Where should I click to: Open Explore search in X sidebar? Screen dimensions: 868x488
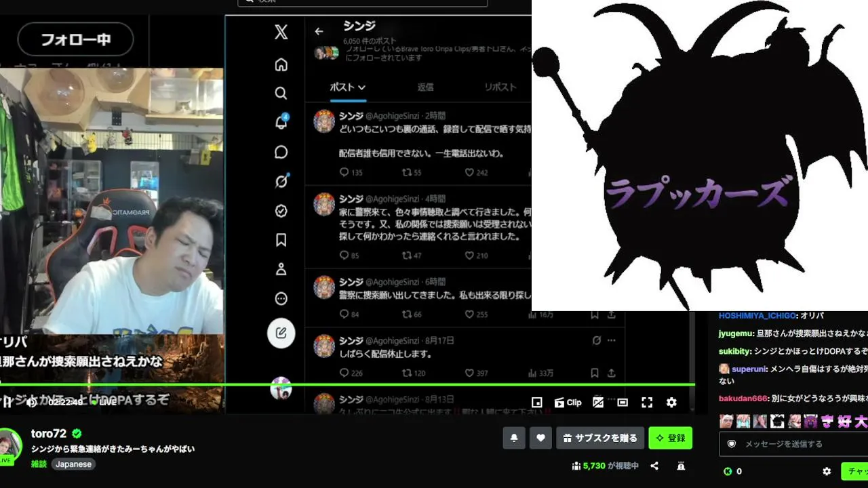[x=281, y=93]
